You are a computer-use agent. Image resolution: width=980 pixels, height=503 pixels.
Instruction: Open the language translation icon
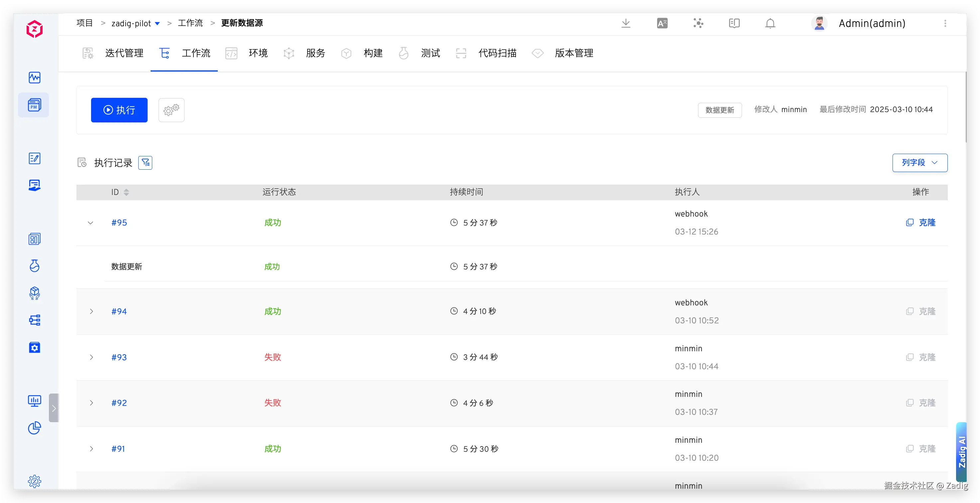[662, 23]
